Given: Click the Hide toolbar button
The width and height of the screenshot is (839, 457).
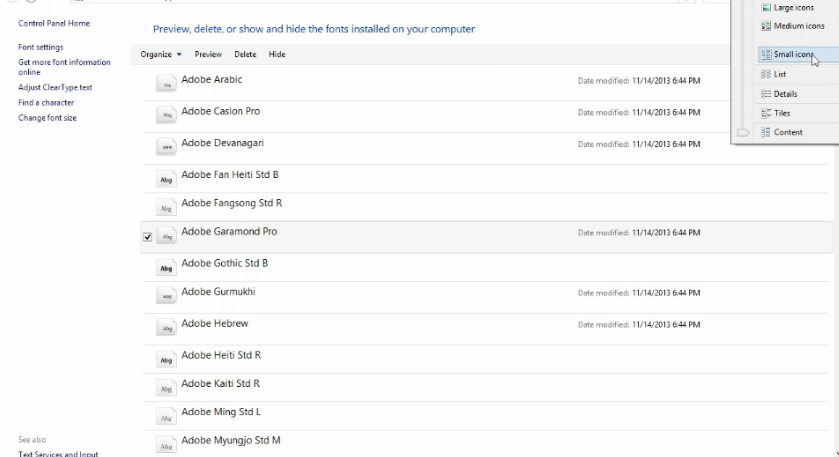Looking at the screenshot, I should pos(277,54).
